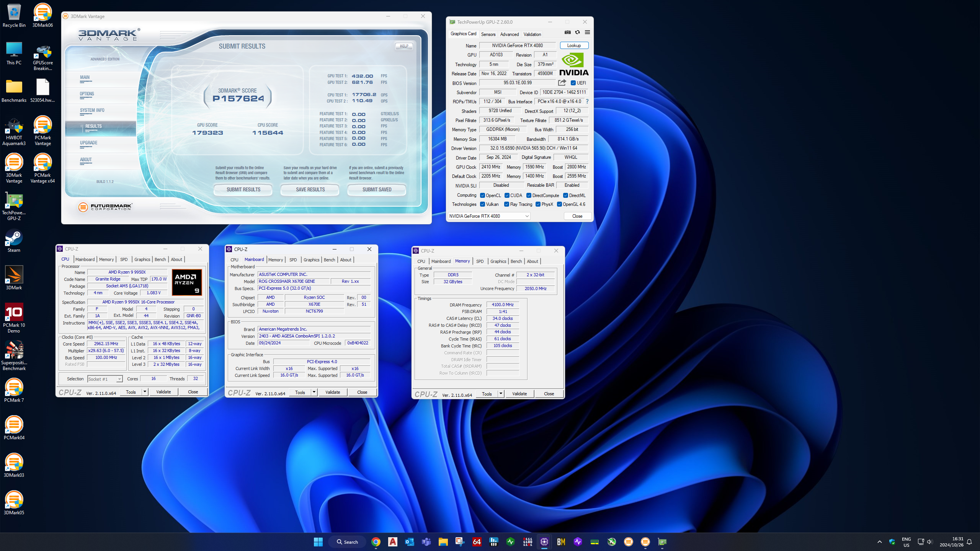Click the Close button in GPU-Z
The width and height of the screenshot is (980, 551).
[x=577, y=216]
